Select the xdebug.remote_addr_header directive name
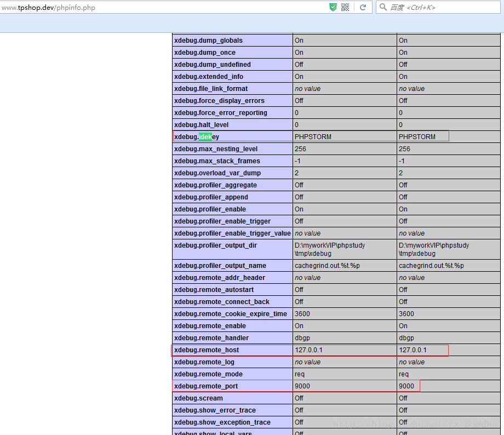The height and width of the screenshot is (435, 504). [x=220, y=278]
